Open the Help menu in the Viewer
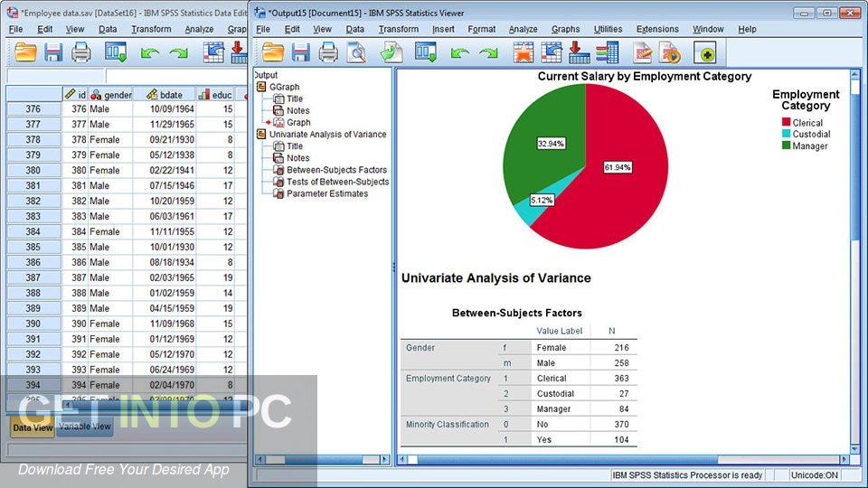The width and height of the screenshot is (868, 488). [x=747, y=29]
